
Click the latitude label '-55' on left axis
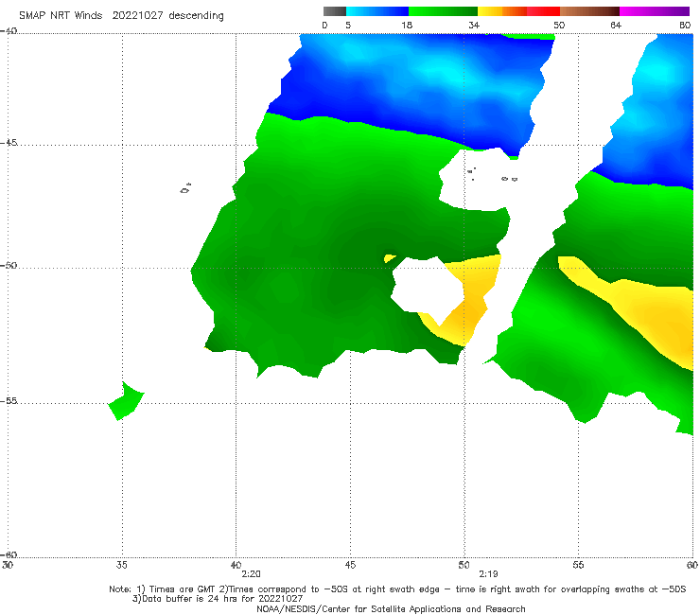tap(9, 400)
